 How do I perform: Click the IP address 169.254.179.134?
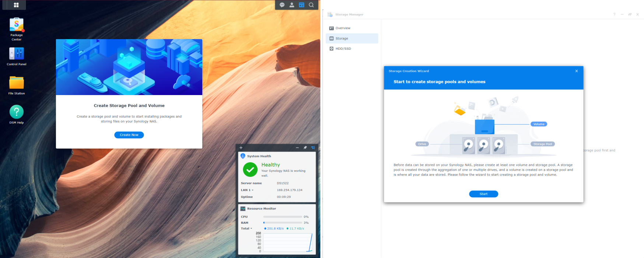pyautogui.click(x=290, y=190)
